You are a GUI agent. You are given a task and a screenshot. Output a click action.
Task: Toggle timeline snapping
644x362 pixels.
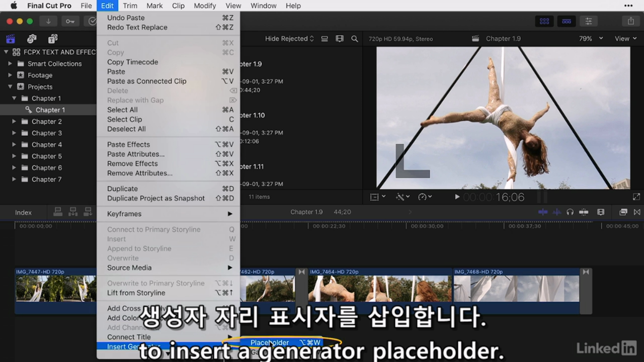tap(584, 212)
